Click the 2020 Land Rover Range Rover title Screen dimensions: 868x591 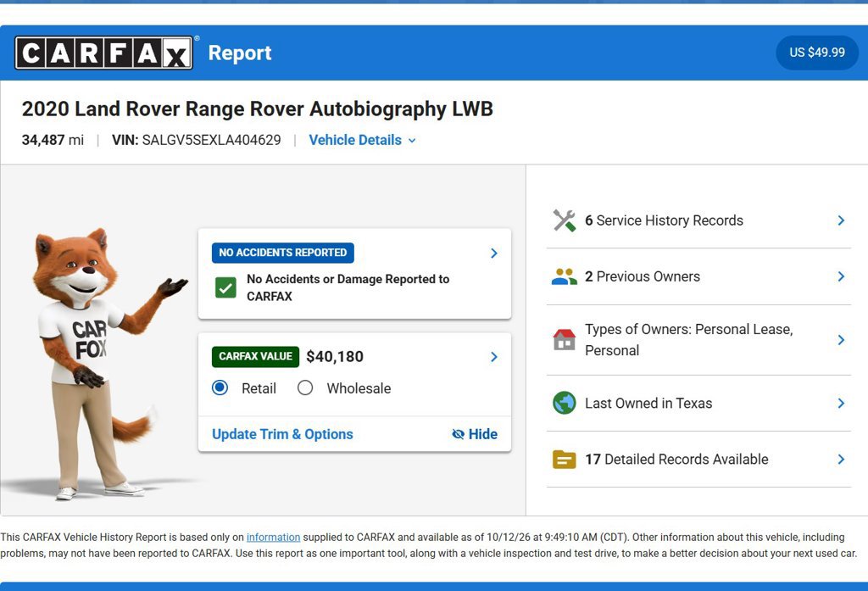click(258, 109)
